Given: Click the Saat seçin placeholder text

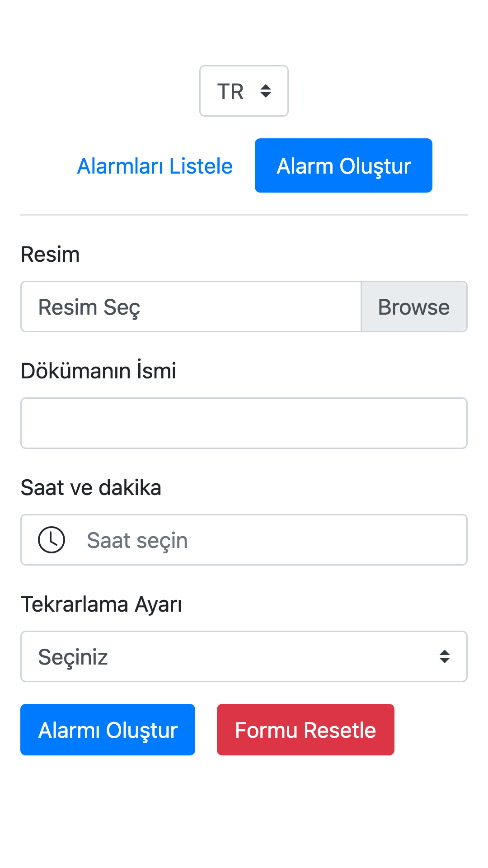Looking at the screenshot, I should pyautogui.click(x=137, y=541).
